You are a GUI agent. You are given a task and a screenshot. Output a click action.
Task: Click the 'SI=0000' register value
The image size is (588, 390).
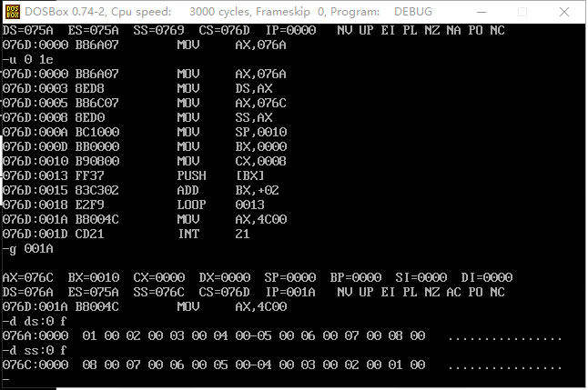click(421, 278)
